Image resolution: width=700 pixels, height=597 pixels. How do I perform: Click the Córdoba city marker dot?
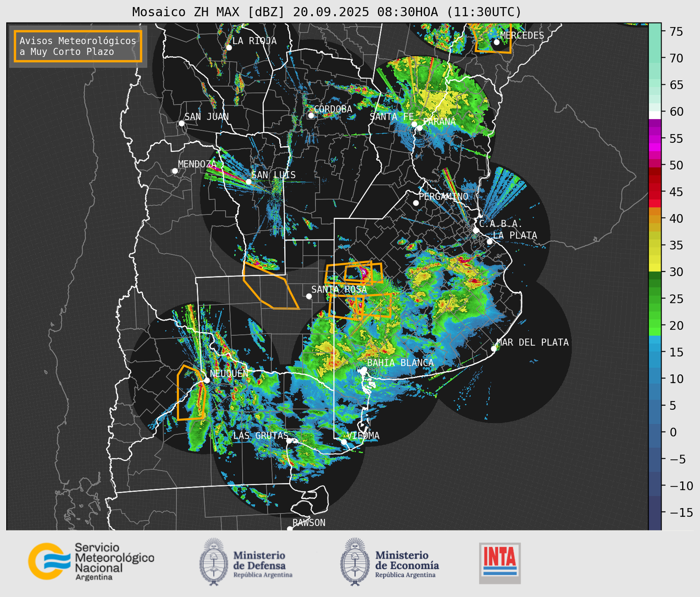[311, 115]
